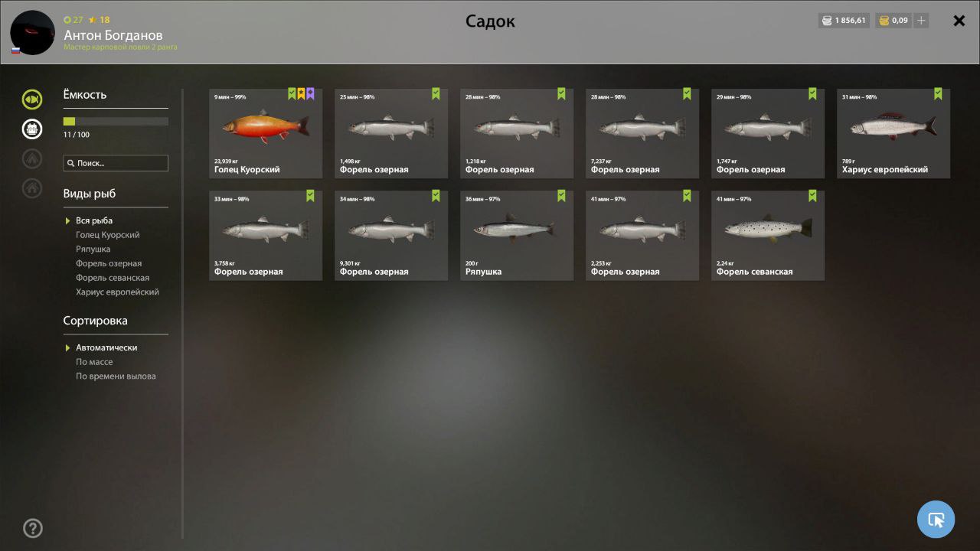Select the white fish basket sidebar icon
This screenshot has width=980, height=551.
32,129
